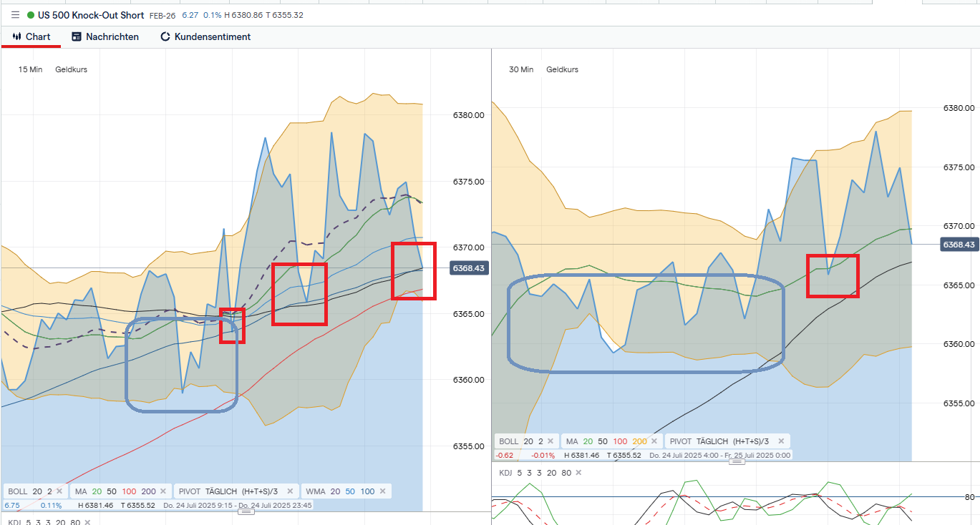This screenshot has width=980, height=525.
Task: Click the 30 Min chart date range text
Action: 719,455
